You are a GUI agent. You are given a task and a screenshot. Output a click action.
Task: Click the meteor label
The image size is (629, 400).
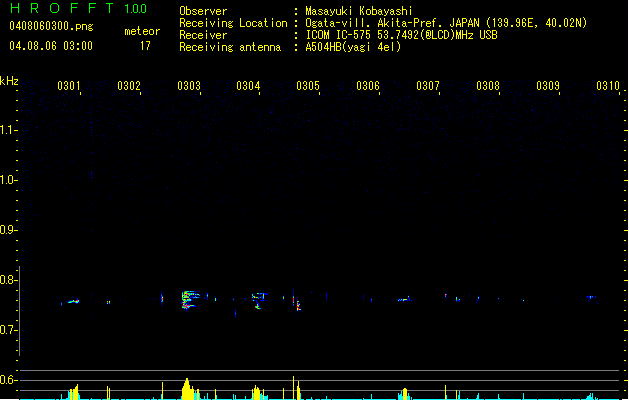click(142, 31)
